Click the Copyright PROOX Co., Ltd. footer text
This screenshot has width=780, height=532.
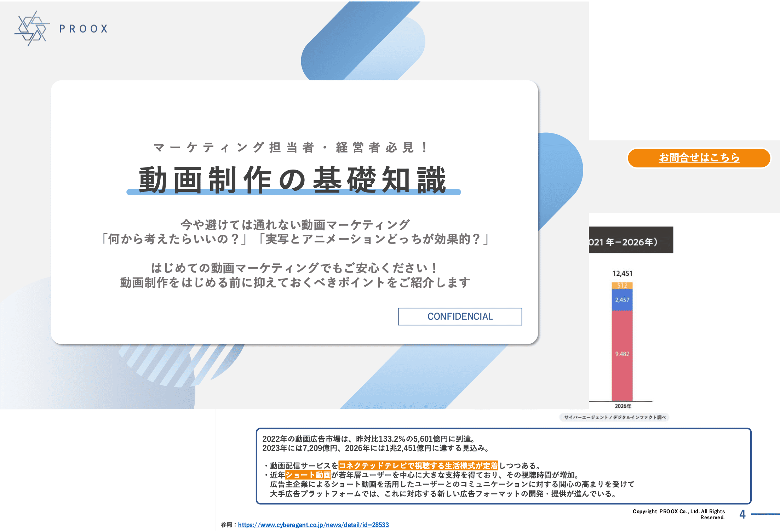[x=678, y=514]
